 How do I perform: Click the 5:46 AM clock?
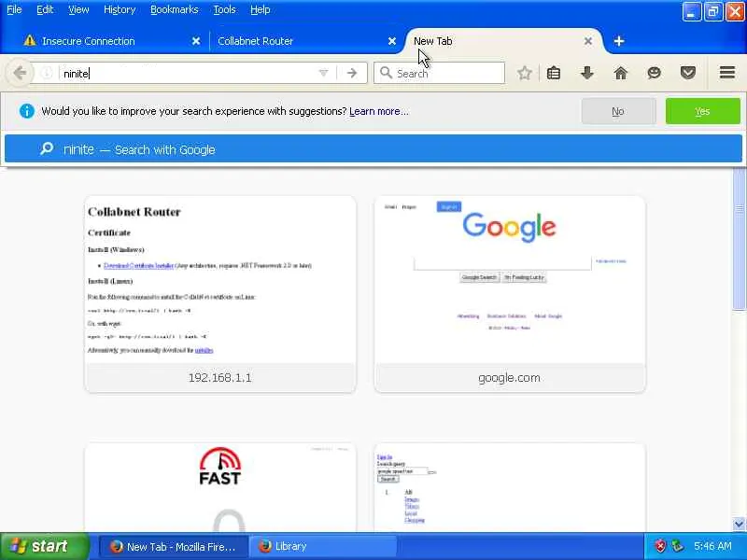pyautogui.click(x=712, y=546)
